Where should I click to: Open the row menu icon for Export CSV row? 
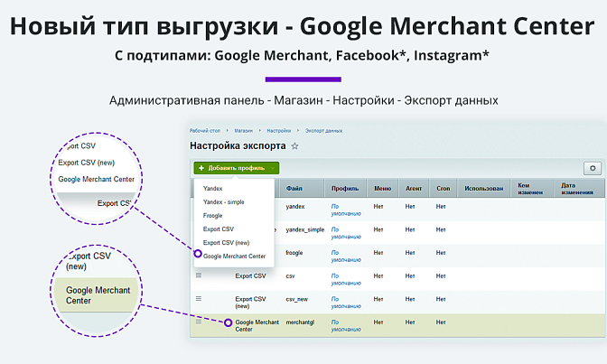pos(199,275)
